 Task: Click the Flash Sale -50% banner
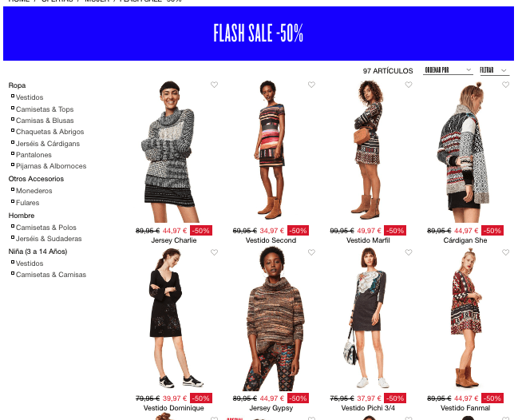pos(259,34)
